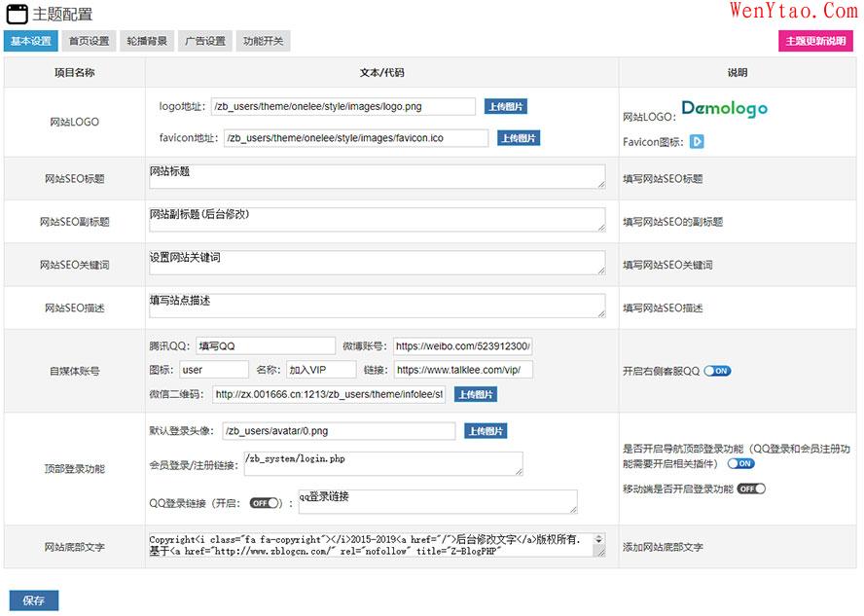Open the 首页设置 tab
Viewport: 864px width, 616px height.
pyautogui.click(x=89, y=41)
